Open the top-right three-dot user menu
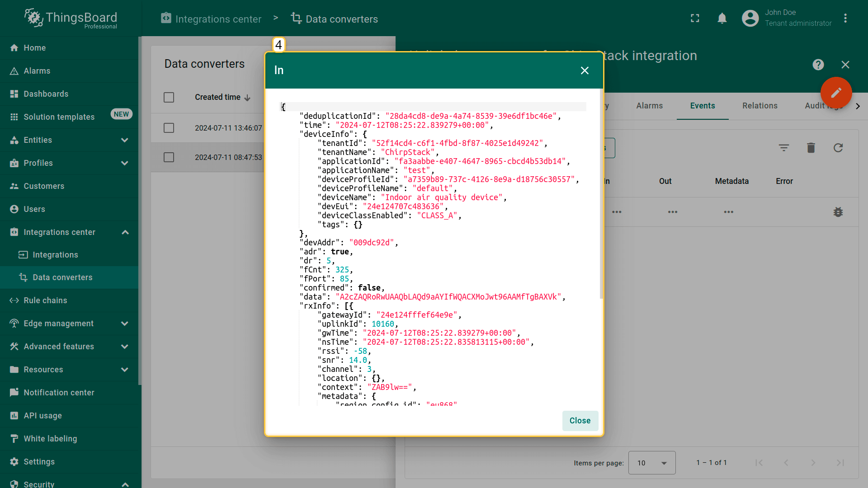Image resolution: width=868 pixels, height=488 pixels. (845, 19)
